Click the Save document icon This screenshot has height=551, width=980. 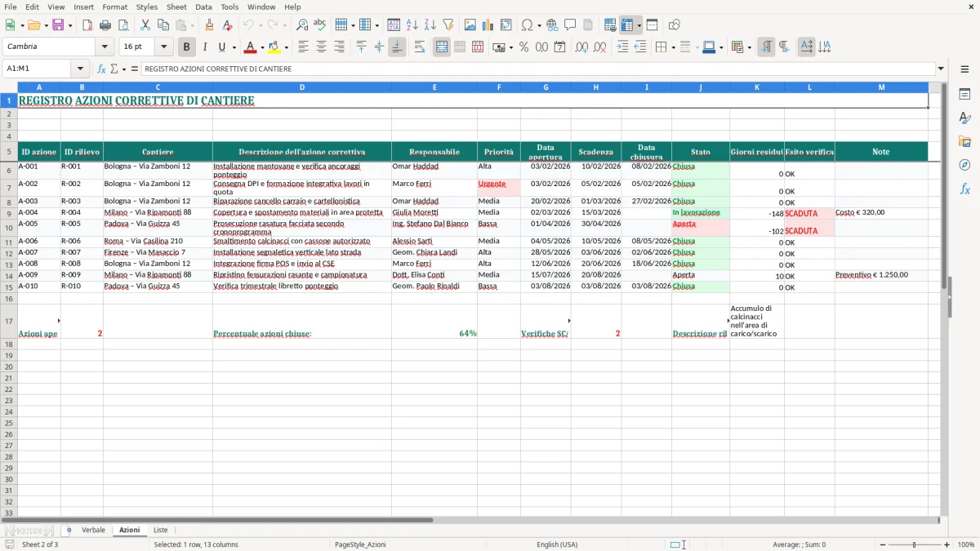click(x=58, y=25)
